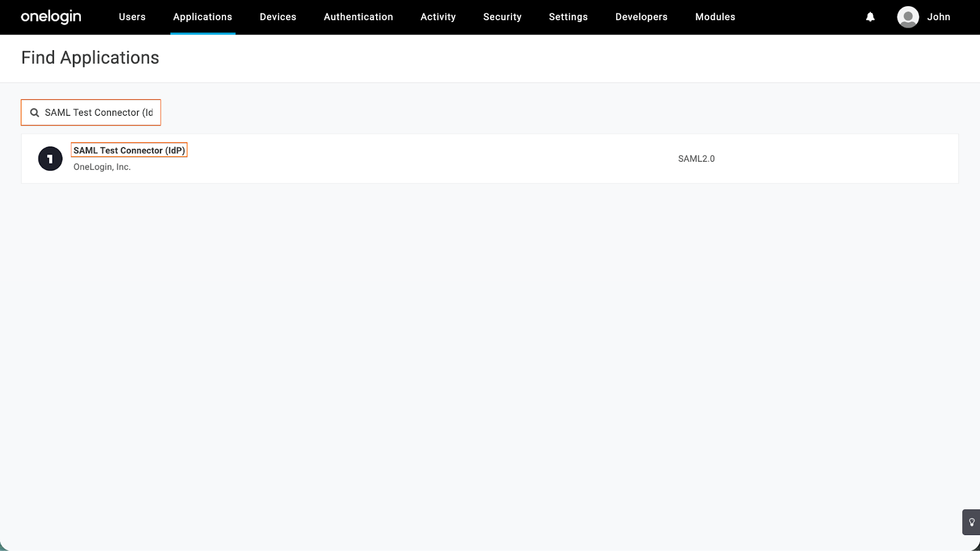Open the John user dropdown
This screenshot has width=980, height=551.
pos(938,17)
